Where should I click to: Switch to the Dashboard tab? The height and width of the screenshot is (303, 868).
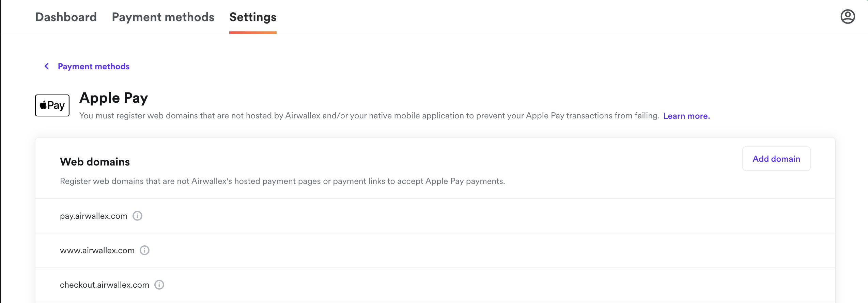(66, 17)
